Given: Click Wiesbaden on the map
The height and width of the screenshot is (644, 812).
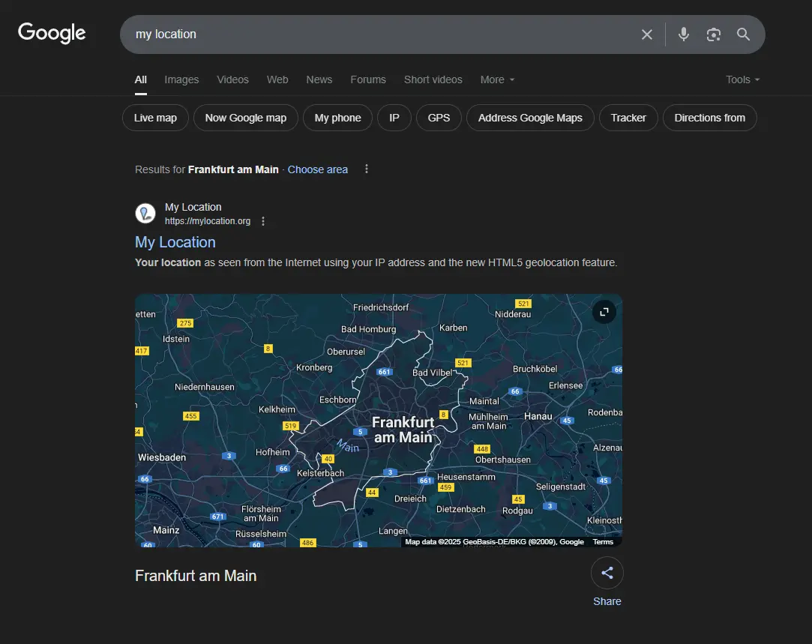Looking at the screenshot, I should click(x=161, y=457).
